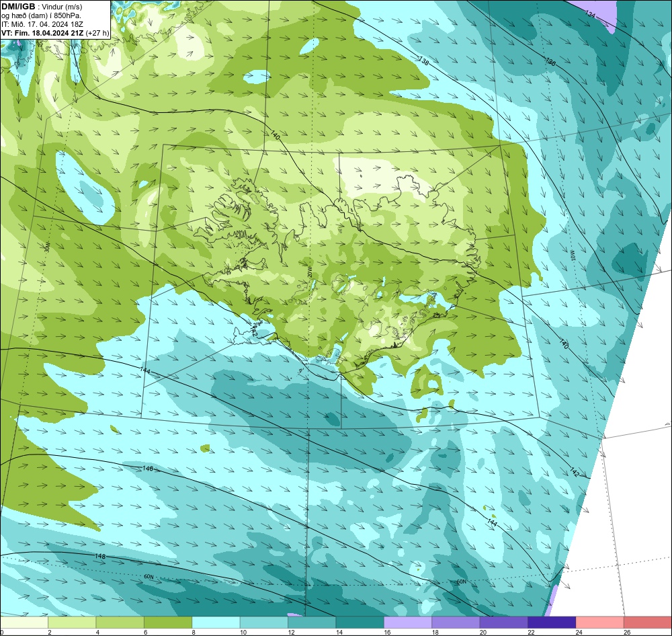
Task: Click the legend tick value "12"
Action: coord(291,632)
